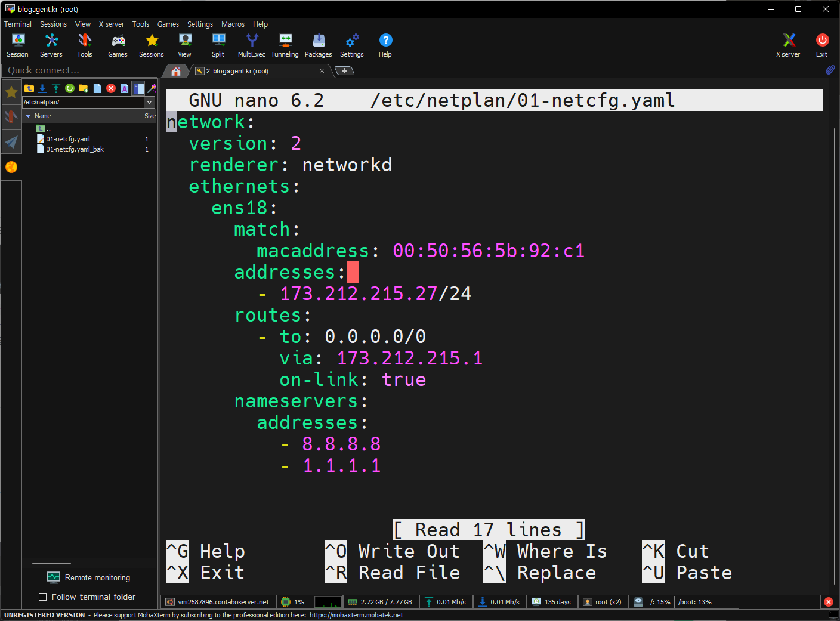The height and width of the screenshot is (621, 840).
Task: Switch to the home tab
Action: [176, 71]
